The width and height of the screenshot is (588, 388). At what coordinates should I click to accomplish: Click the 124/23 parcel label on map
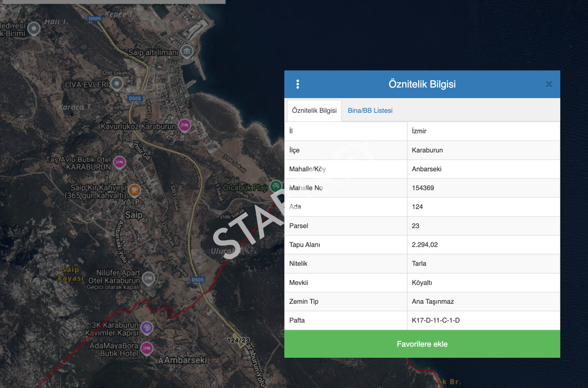238,340
